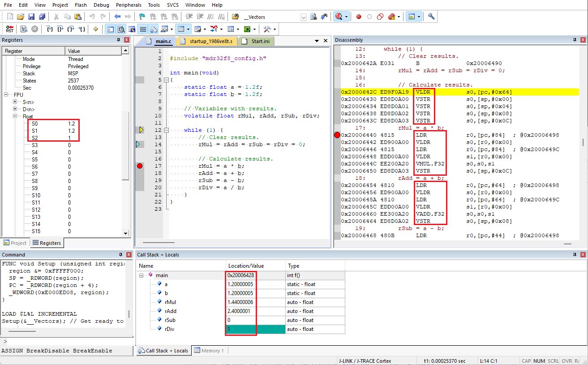588x365 pixels.
Task: Collapse the FPU register group
Action: click(x=6, y=95)
